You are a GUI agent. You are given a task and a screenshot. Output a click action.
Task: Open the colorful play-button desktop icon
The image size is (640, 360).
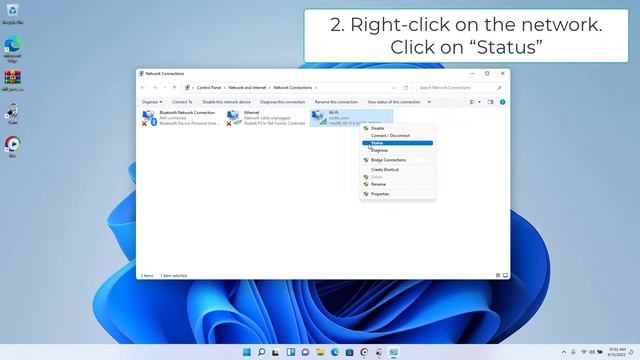click(12, 147)
